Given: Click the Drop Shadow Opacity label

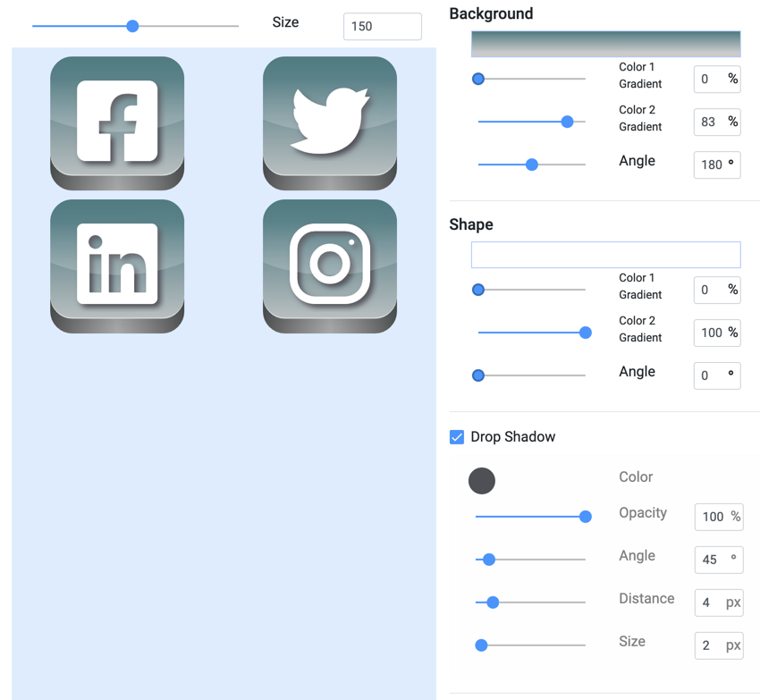Looking at the screenshot, I should (x=643, y=513).
